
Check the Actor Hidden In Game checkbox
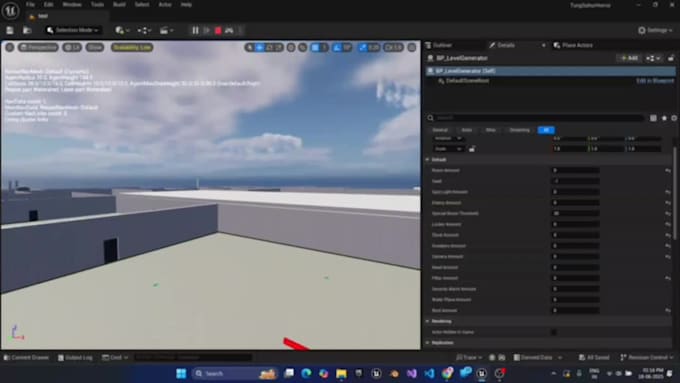point(554,332)
